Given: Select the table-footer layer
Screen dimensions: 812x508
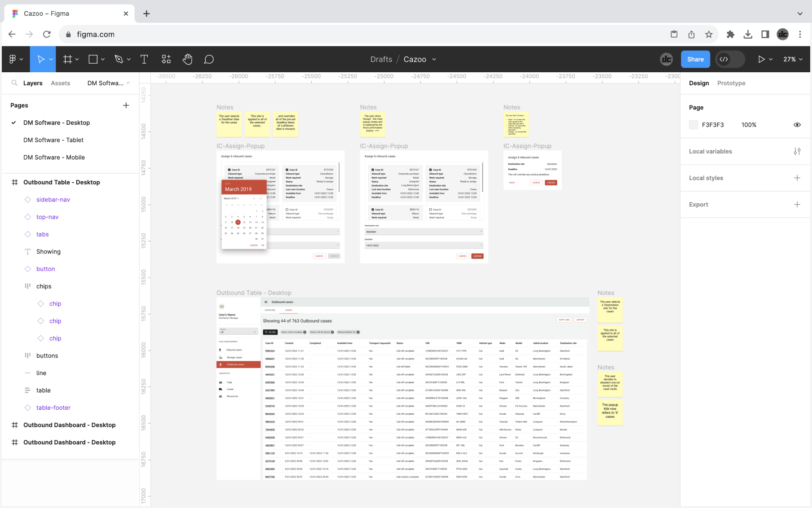Looking at the screenshot, I should (x=53, y=407).
